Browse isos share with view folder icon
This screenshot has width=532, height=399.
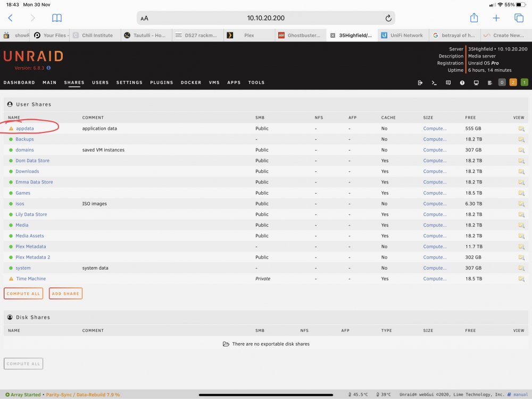[x=521, y=204]
